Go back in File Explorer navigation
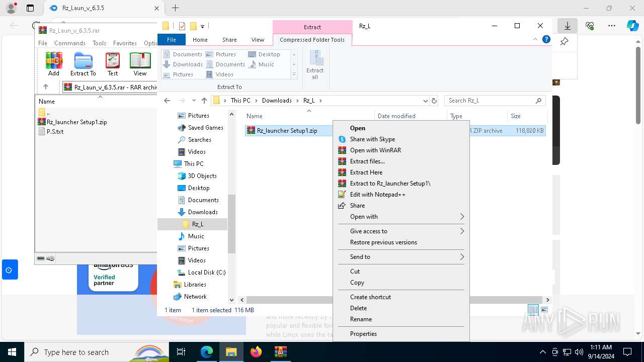The image size is (644, 362). tap(168, 101)
